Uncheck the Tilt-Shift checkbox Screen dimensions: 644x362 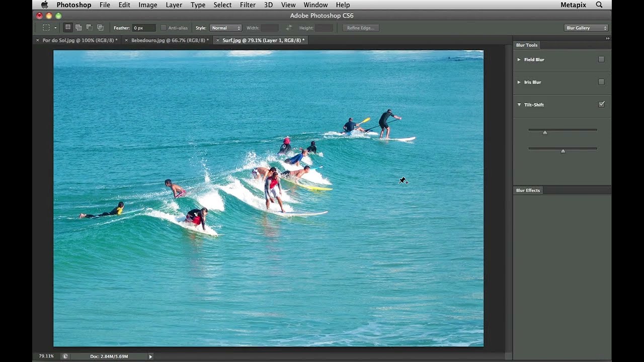(x=601, y=105)
